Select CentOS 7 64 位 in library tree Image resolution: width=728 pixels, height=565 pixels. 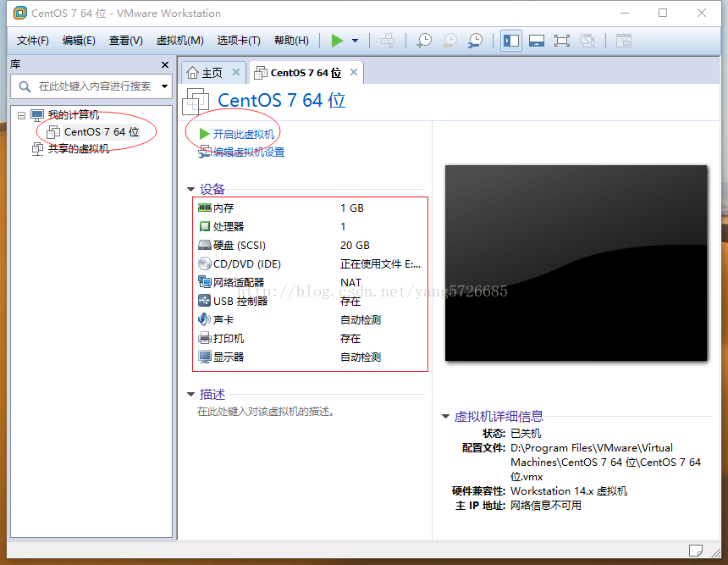point(102,132)
